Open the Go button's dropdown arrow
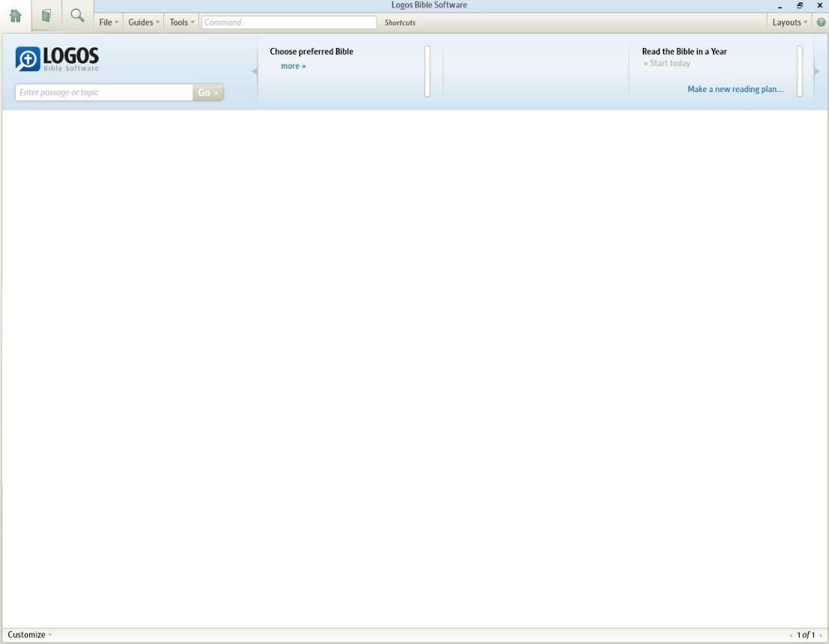Screen dimensions: 829x644 (x=216, y=92)
